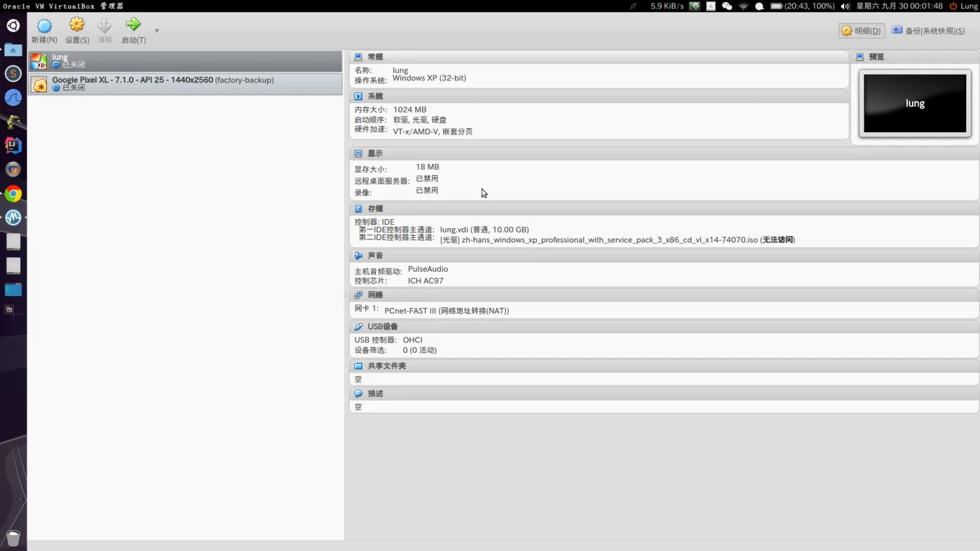Open the volume indicator in top panel
The height and width of the screenshot is (551, 980).
[x=845, y=6]
